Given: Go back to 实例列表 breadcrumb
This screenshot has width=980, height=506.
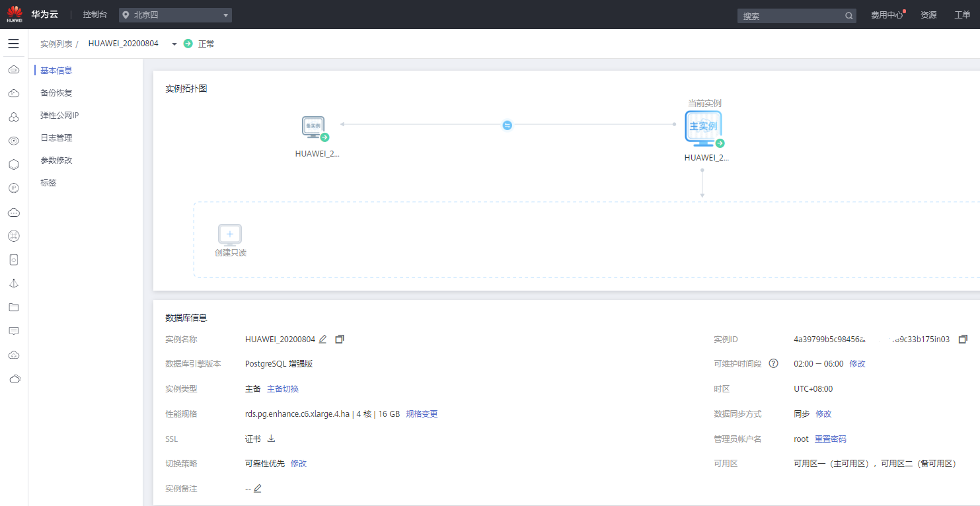Looking at the screenshot, I should (x=56, y=44).
